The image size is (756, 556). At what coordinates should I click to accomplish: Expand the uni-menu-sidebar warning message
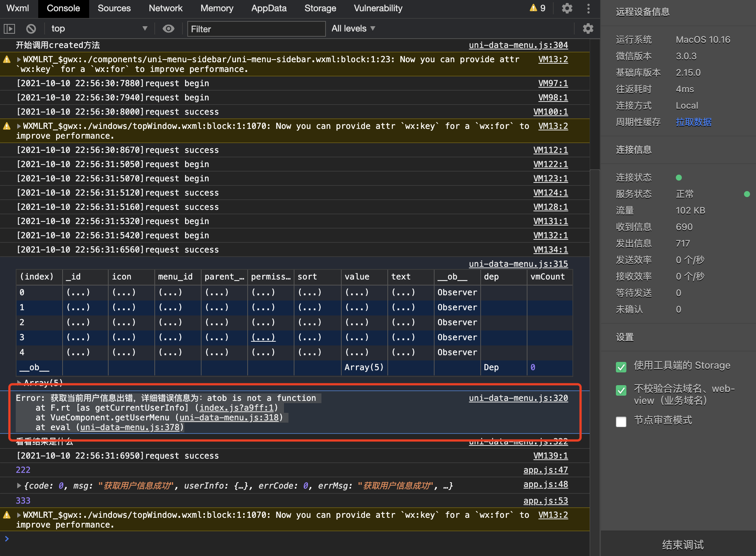tap(19, 60)
